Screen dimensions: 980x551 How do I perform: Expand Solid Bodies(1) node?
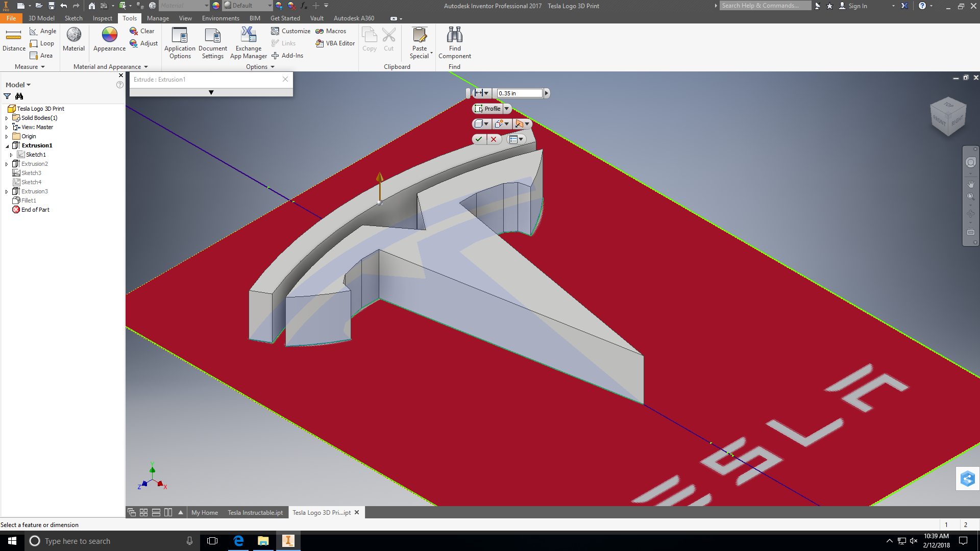pos(7,118)
